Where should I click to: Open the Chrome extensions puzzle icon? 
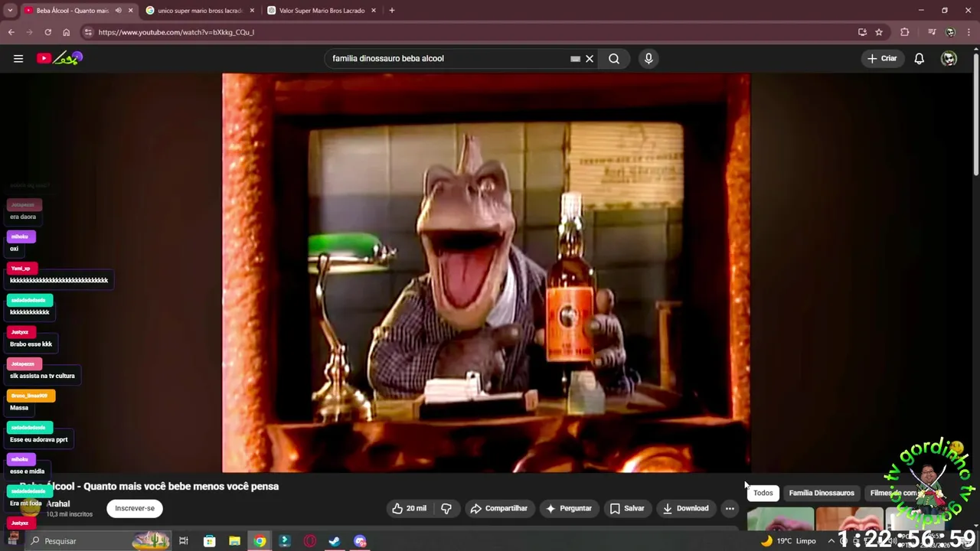point(905,32)
